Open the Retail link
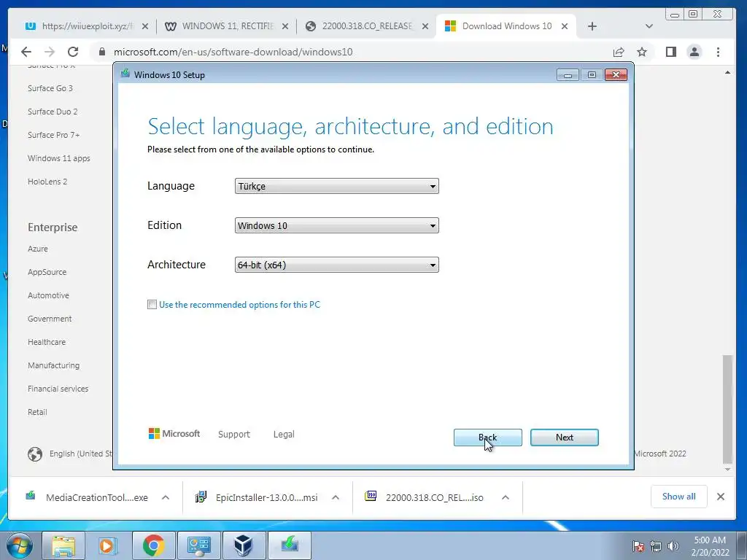This screenshot has width=747, height=560. (37, 413)
